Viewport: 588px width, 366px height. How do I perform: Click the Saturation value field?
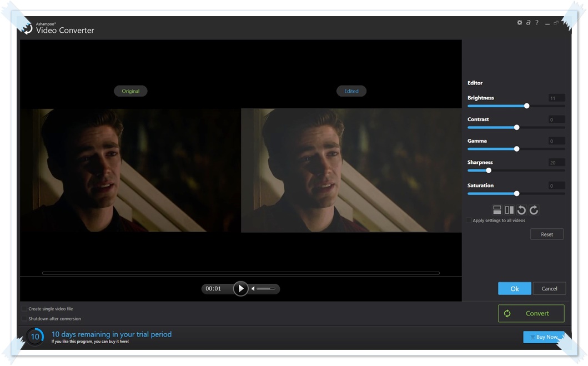pyautogui.click(x=556, y=185)
